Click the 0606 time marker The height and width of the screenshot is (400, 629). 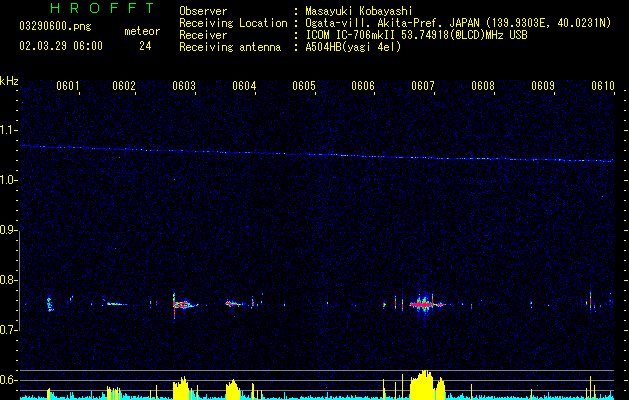[363, 86]
